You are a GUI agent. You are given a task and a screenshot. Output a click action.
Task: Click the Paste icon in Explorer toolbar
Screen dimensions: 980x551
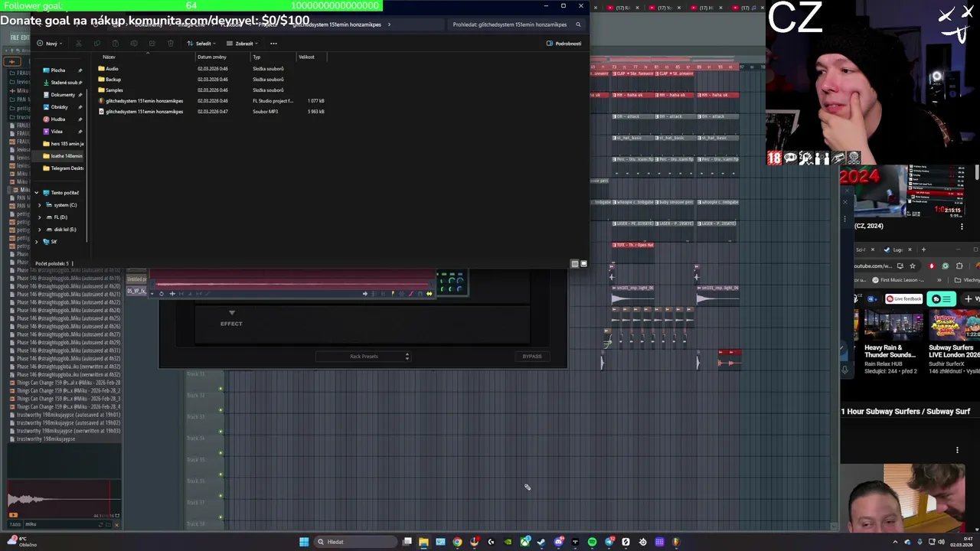[x=116, y=44]
